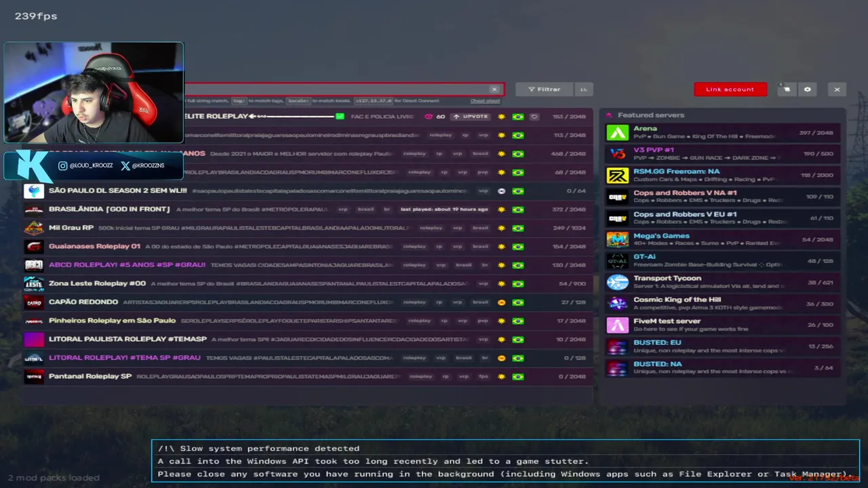The height and width of the screenshot is (488, 868).
Task: Click the orange status icon on CAPÃO REDONDO
Action: [x=502, y=302]
